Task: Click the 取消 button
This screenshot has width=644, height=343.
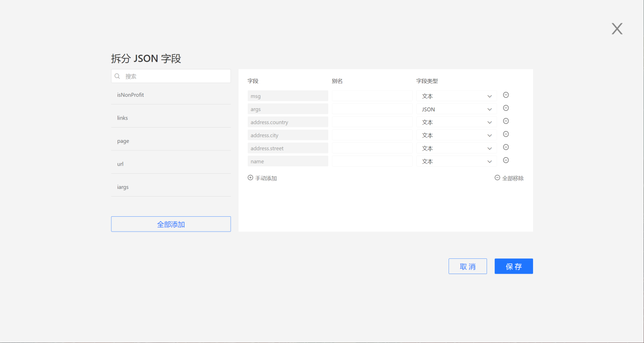Action: pyautogui.click(x=467, y=266)
